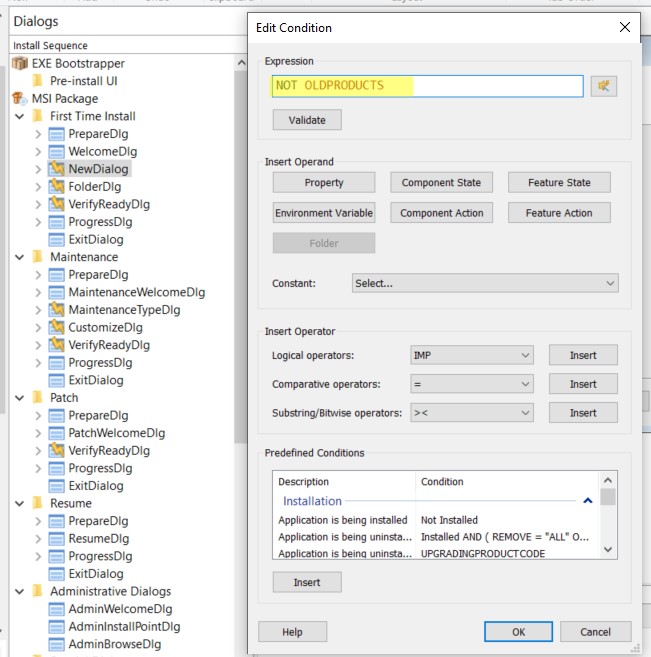Image resolution: width=651 pixels, height=657 pixels.
Task: Click the FolderDlg dialog icon
Action: tap(57, 187)
